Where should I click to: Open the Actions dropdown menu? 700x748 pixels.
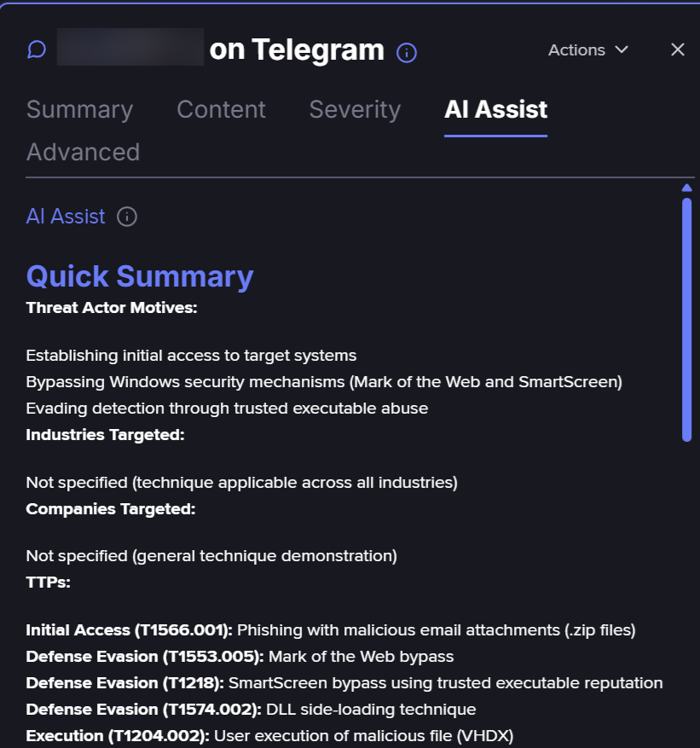click(588, 49)
